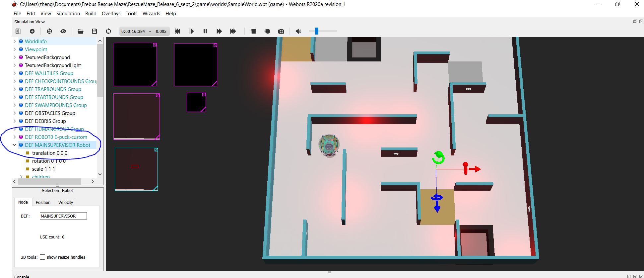Select DEF OBSTACLES Group in scene tree
644x278 pixels.
tap(50, 113)
